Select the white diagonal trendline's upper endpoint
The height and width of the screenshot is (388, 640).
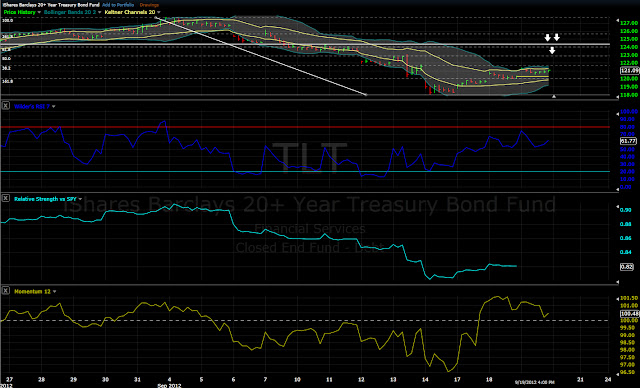tap(156, 18)
